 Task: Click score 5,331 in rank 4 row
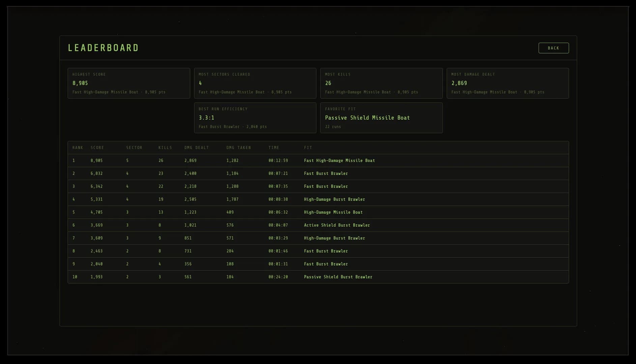96,199
